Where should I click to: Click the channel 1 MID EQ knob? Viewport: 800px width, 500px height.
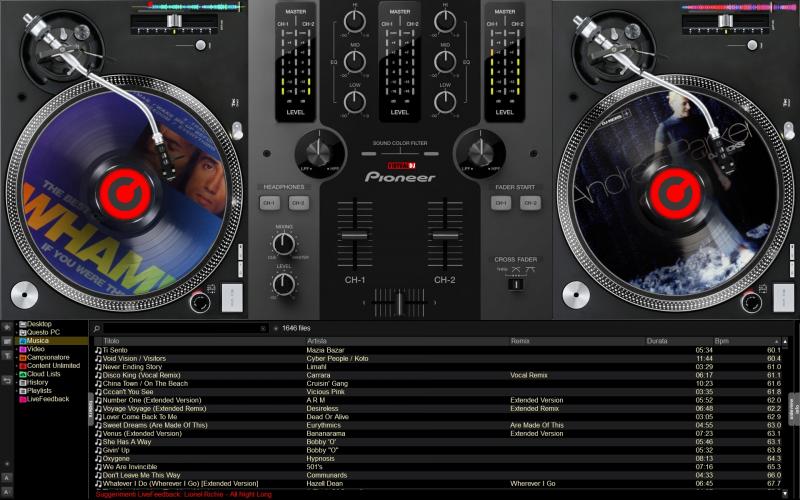(x=355, y=62)
